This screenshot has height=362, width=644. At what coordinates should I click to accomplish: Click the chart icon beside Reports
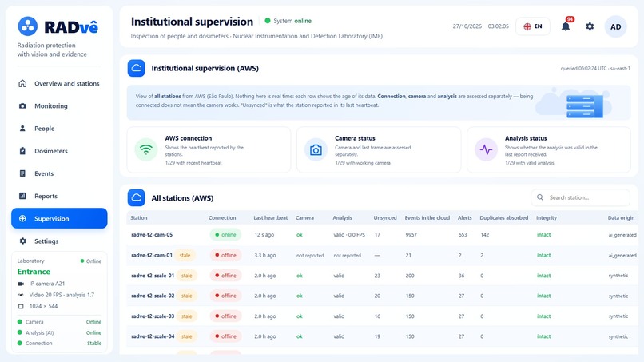22,196
